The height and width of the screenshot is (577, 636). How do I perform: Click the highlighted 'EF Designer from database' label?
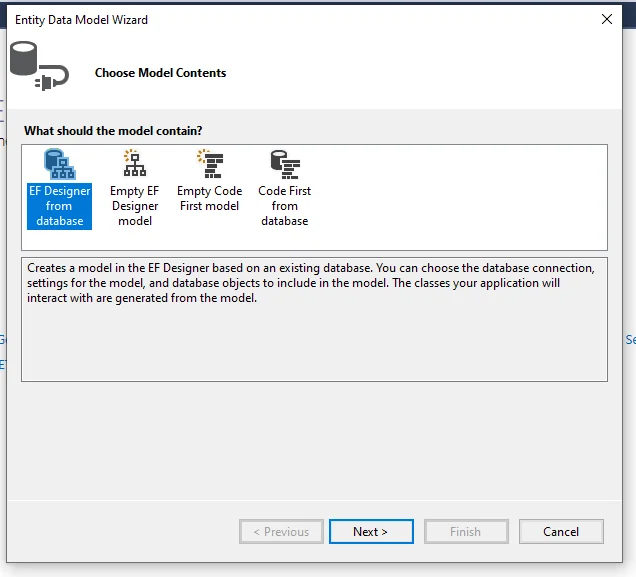[x=60, y=206]
